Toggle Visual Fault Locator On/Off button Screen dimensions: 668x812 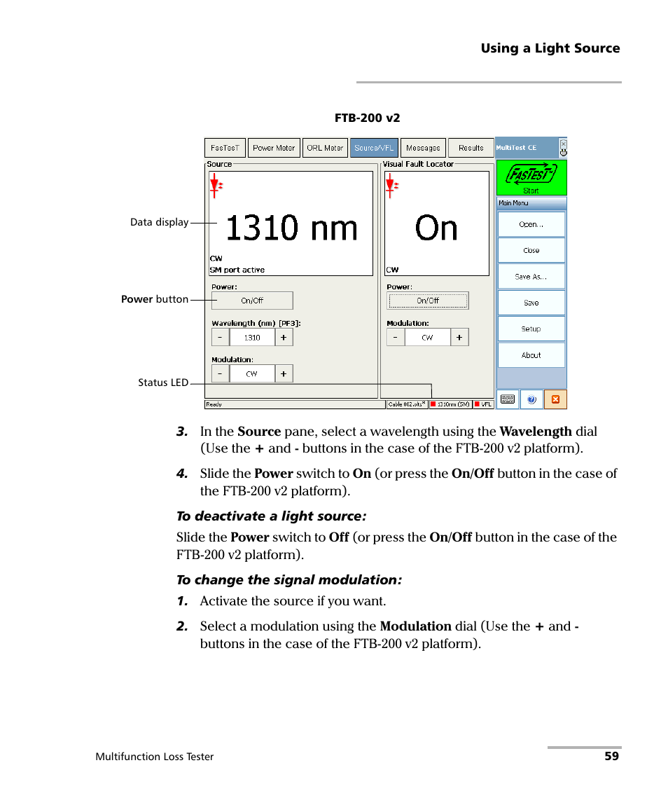point(428,301)
